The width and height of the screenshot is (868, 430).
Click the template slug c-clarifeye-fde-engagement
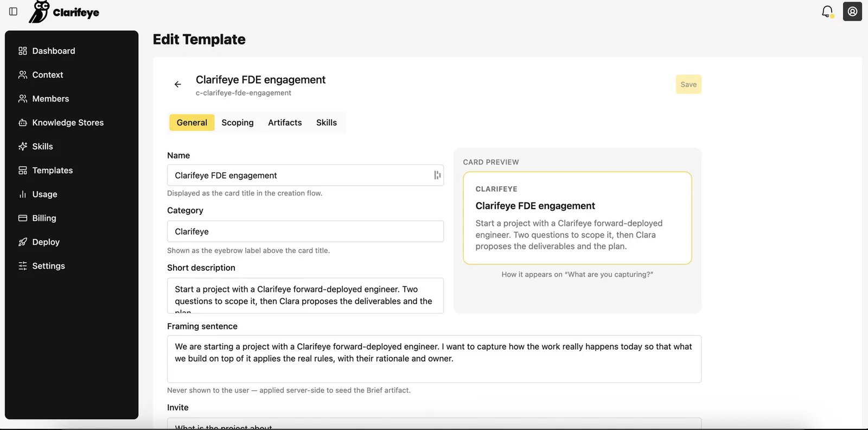244,93
